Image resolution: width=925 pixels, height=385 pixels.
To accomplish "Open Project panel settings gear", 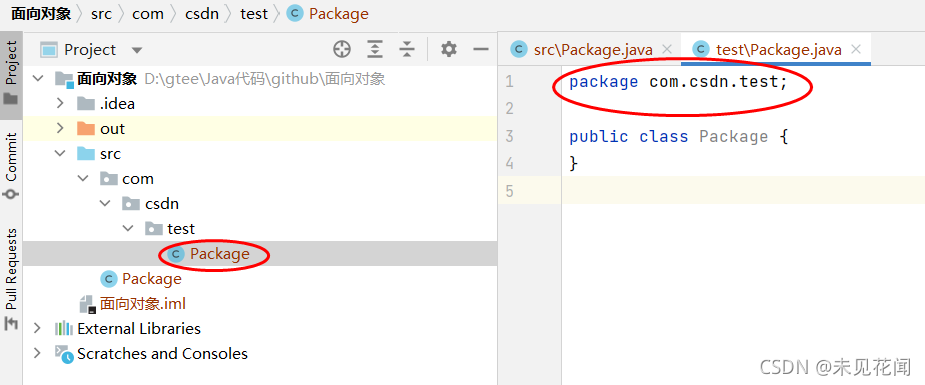I will pos(449,50).
